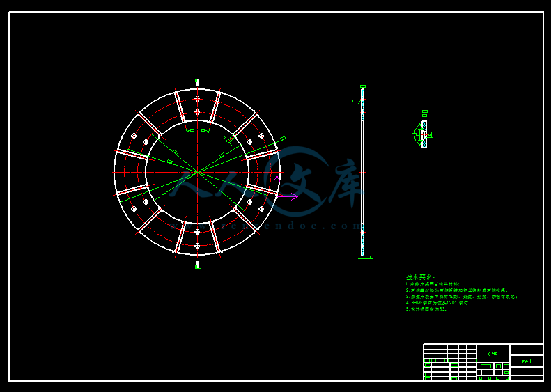The height and width of the screenshot is (392, 551).
Task: Click the leader annotation at side view top-left
Action: coord(352,102)
